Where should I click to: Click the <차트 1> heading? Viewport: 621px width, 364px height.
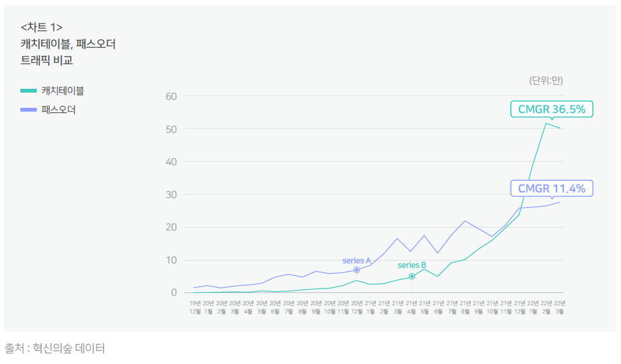[42, 27]
